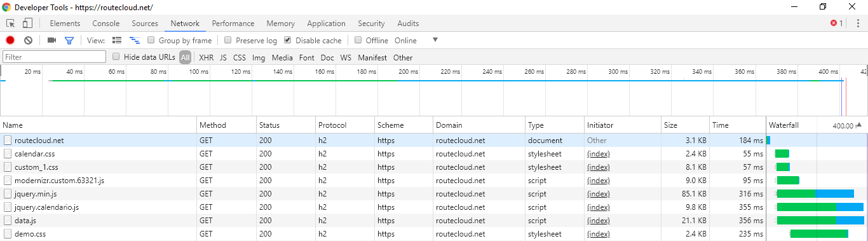Select the routecloud.net document request row
Screen dimensions: 868x241
(434, 140)
